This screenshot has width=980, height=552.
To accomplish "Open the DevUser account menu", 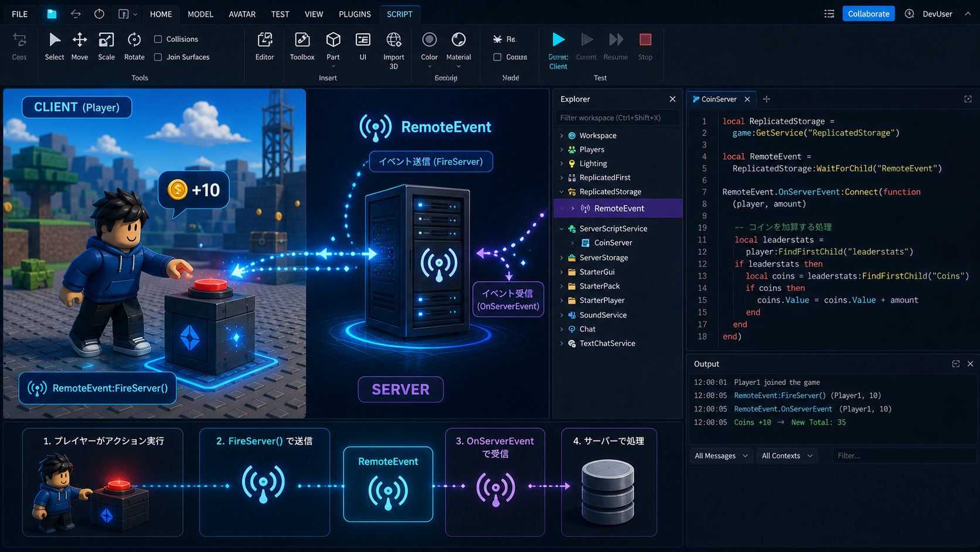I will pos(937,14).
